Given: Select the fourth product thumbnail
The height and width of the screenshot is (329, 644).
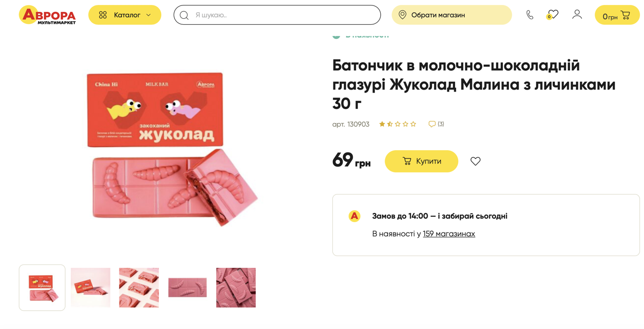Looking at the screenshot, I should click(x=187, y=288).
